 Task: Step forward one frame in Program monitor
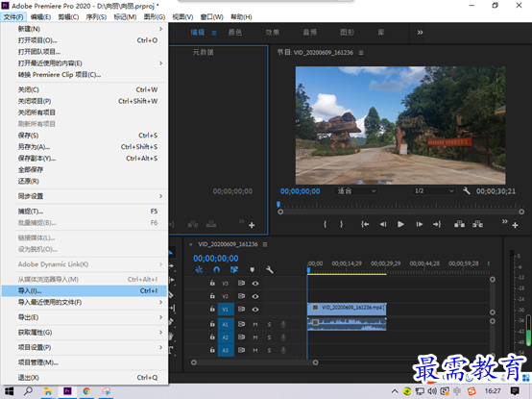click(x=420, y=224)
